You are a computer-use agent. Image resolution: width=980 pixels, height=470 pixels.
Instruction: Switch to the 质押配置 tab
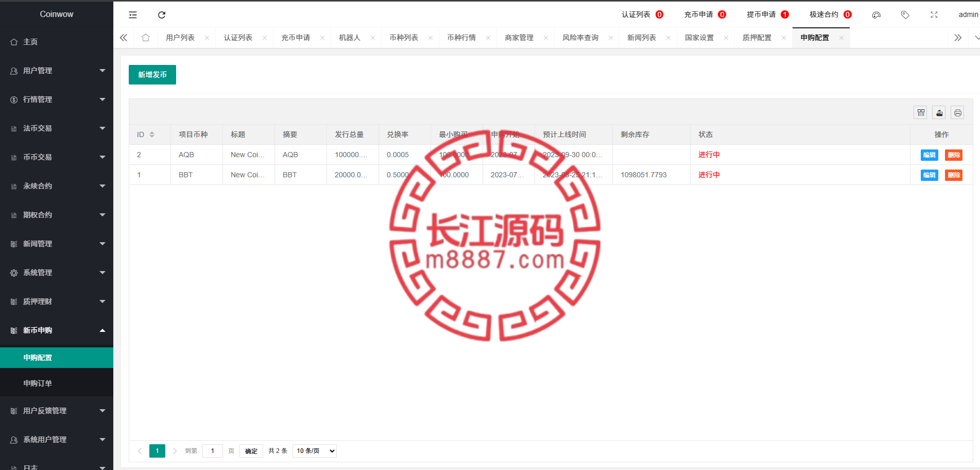(757, 38)
